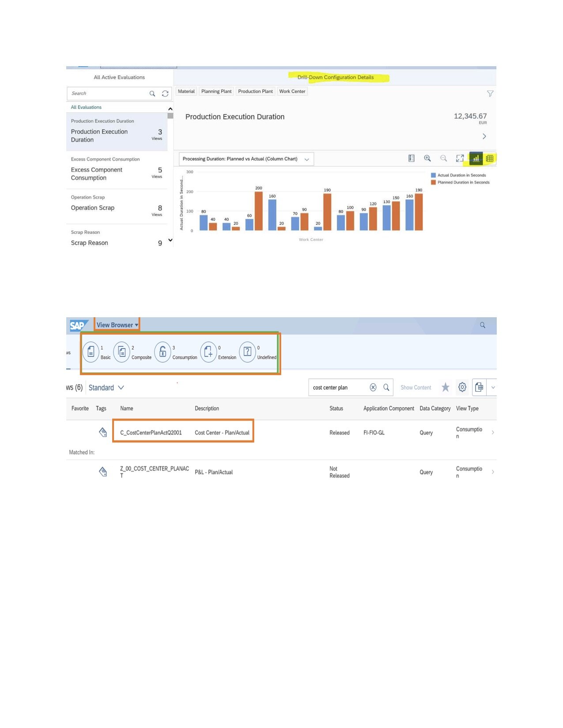Click the 'Not Released' status cell
The height and width of the screenshot is (728, 563).
coord(340,472)
